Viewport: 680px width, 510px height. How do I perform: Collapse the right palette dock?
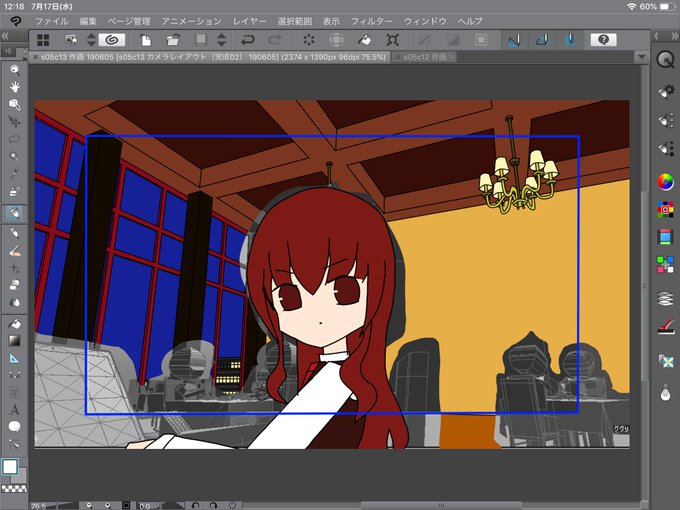click(x=674, y=36)
